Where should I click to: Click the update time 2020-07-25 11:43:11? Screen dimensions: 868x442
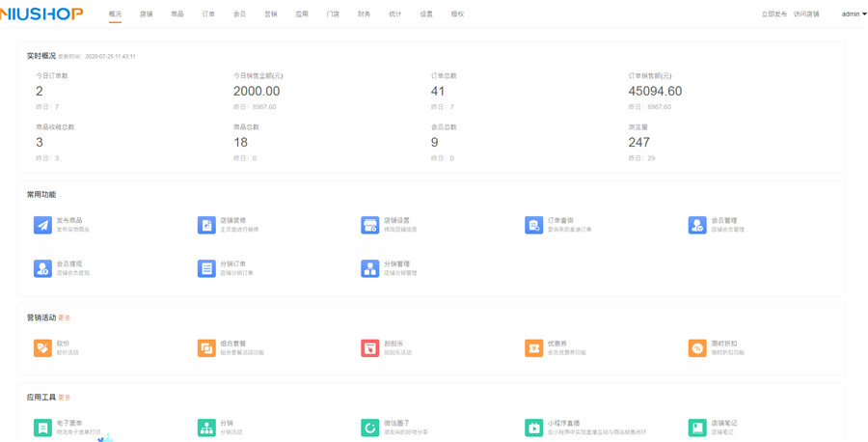tap(110, 57)
